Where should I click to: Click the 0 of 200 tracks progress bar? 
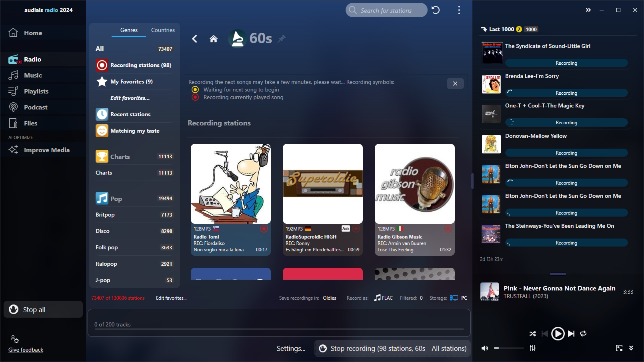pyautogui.click(x=279, y=329)
